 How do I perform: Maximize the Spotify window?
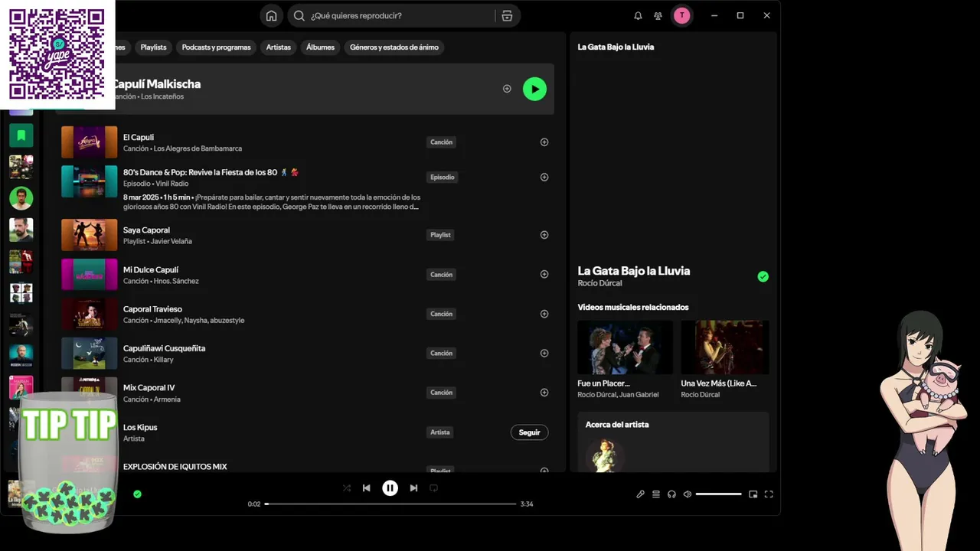pos(740,15)
